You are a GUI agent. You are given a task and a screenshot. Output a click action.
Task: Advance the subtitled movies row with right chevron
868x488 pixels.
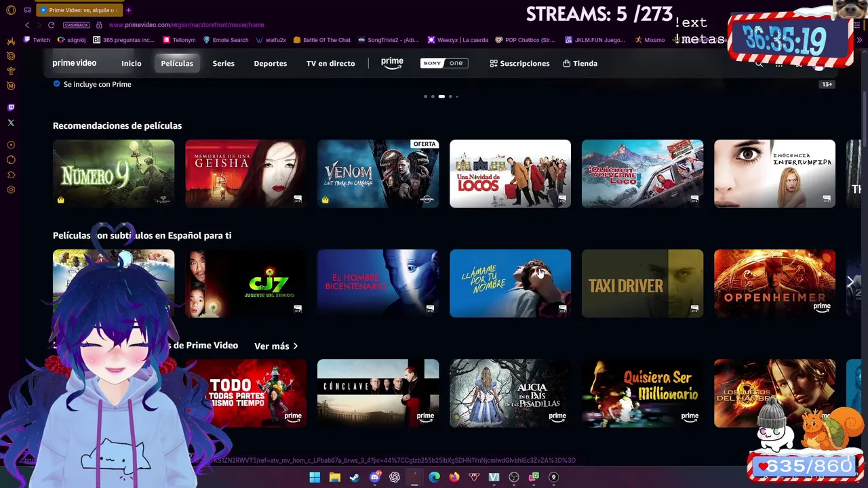[x=850, y=282]
